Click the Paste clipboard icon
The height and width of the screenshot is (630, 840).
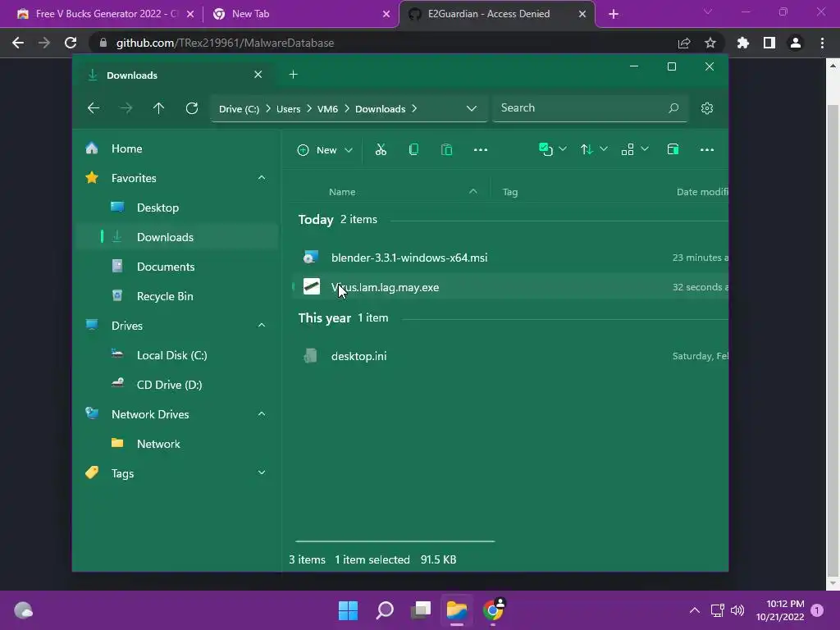tap(446, 150)
